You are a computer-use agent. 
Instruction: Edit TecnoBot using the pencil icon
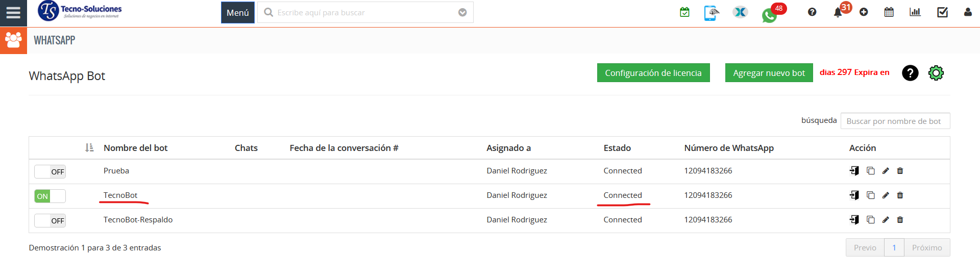coord(886,195)
